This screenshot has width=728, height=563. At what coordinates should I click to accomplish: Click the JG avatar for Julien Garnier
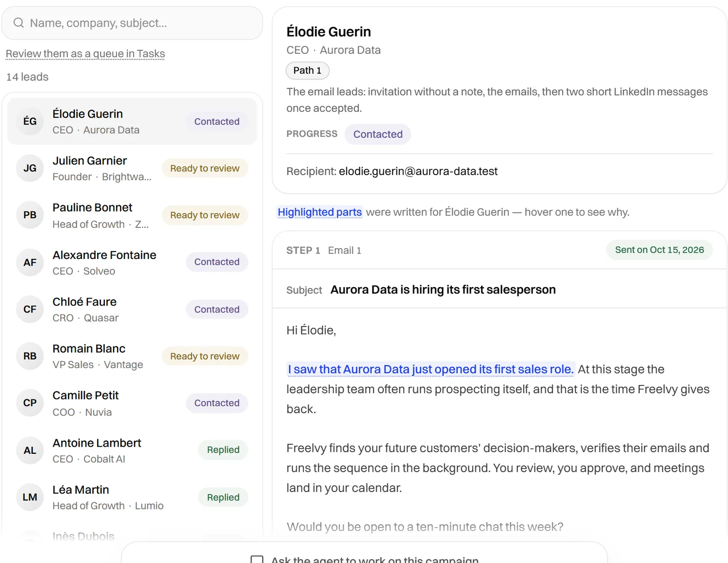(30, 168)
